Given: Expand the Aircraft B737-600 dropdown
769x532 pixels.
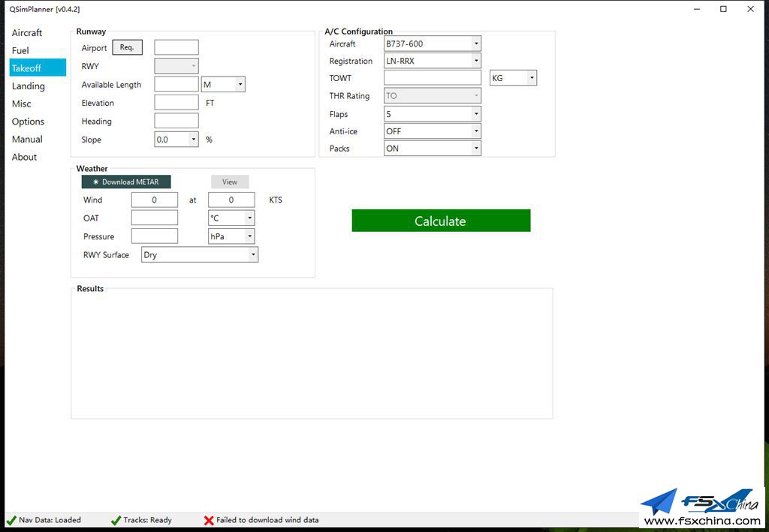Looking at the screenshot, I should tap(433, 44).
